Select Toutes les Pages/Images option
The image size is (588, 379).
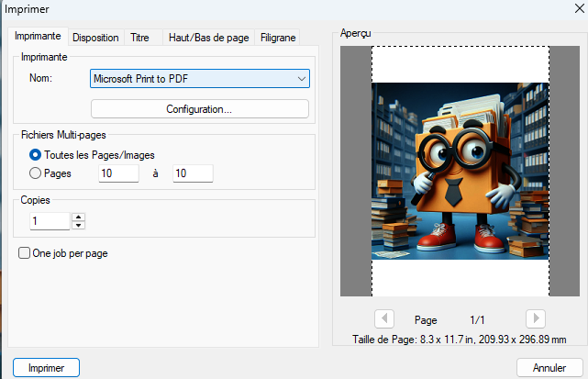point(37,155)
